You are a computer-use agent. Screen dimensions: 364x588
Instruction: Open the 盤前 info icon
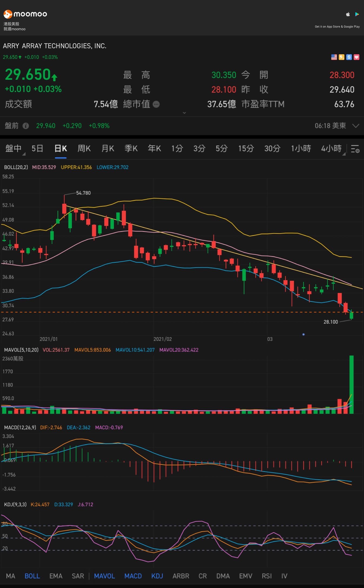click(26, 126)
